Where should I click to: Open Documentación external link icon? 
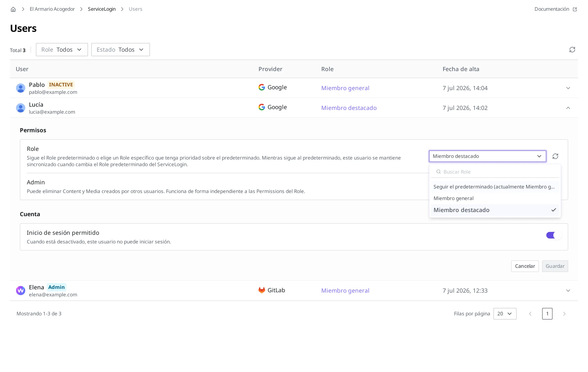575,9
